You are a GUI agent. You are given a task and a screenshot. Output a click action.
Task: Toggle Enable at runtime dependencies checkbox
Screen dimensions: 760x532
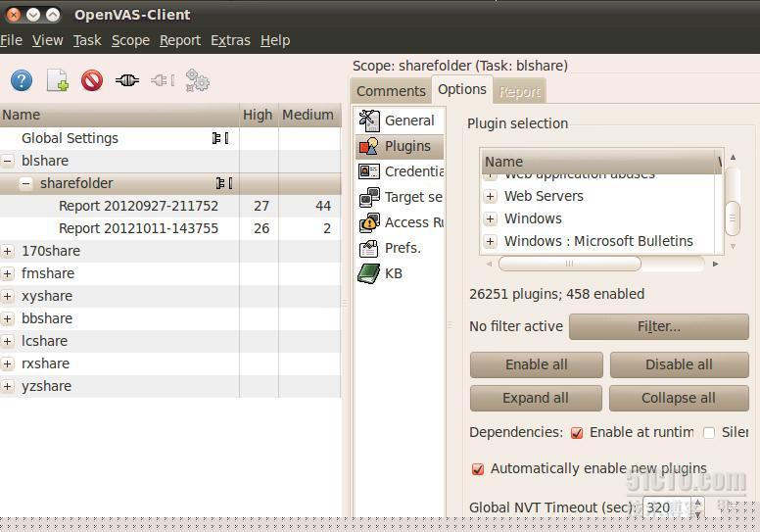(577, 433)
